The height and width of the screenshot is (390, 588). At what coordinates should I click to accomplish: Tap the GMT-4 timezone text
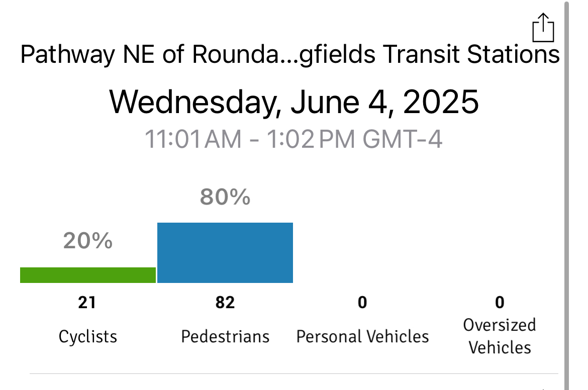[x=403, y=139]
